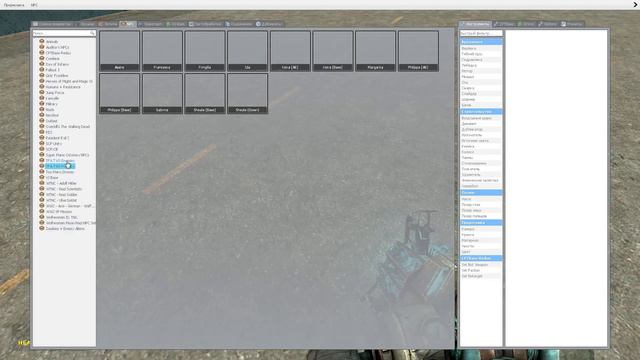Image resolution: width=640 pixels, height=360 pixels.
Task: Open the NPC menu in top bar
Action: point(34,5)
